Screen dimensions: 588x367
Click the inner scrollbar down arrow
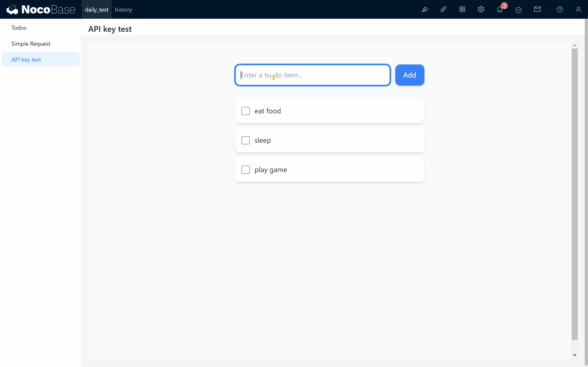pos(575,355)
